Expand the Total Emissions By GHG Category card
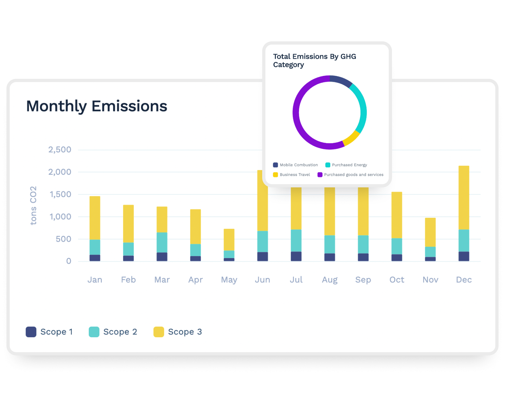Viewport: 505px width, 420px height. [x=327, y=114]
